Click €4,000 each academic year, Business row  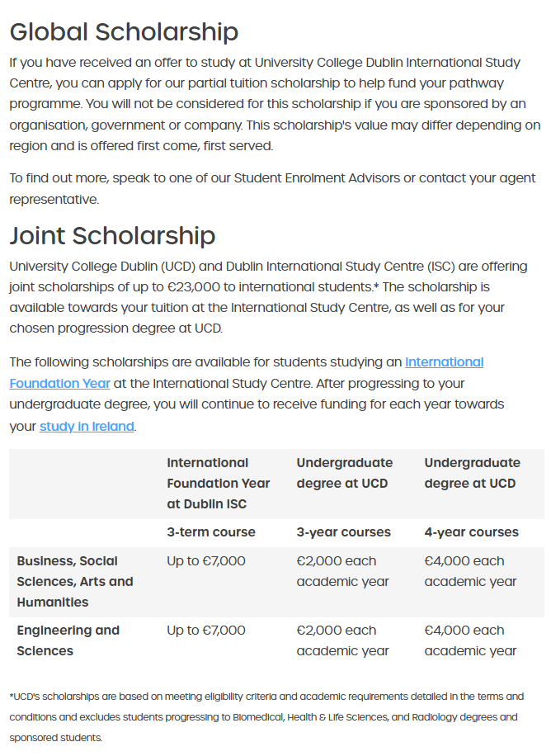[470, 571]
